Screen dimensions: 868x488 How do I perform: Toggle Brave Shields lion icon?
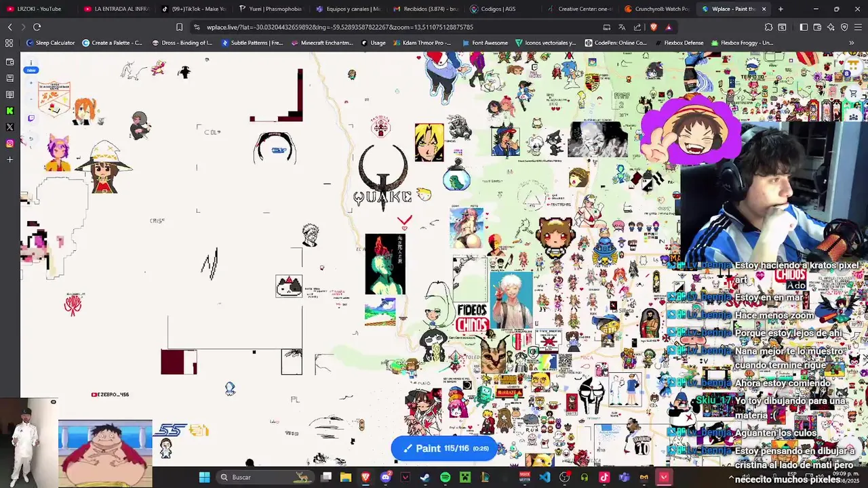coord(653,27)
